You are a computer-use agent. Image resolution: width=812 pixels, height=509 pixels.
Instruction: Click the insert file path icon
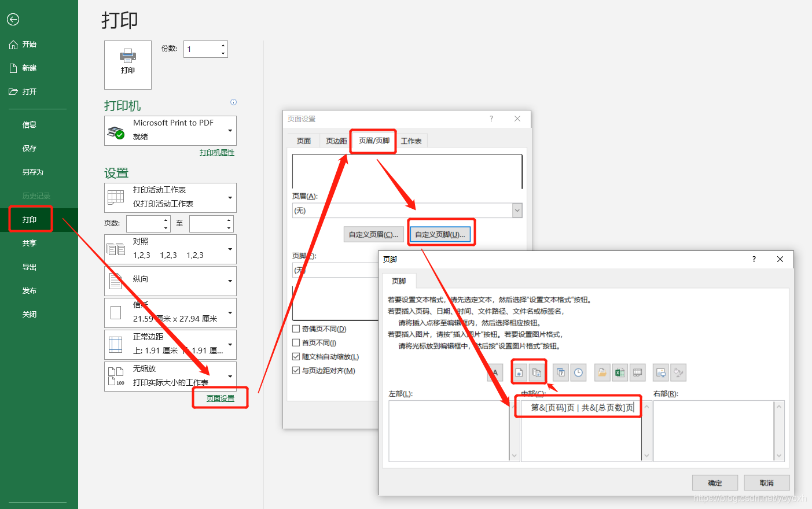(602, 372)
